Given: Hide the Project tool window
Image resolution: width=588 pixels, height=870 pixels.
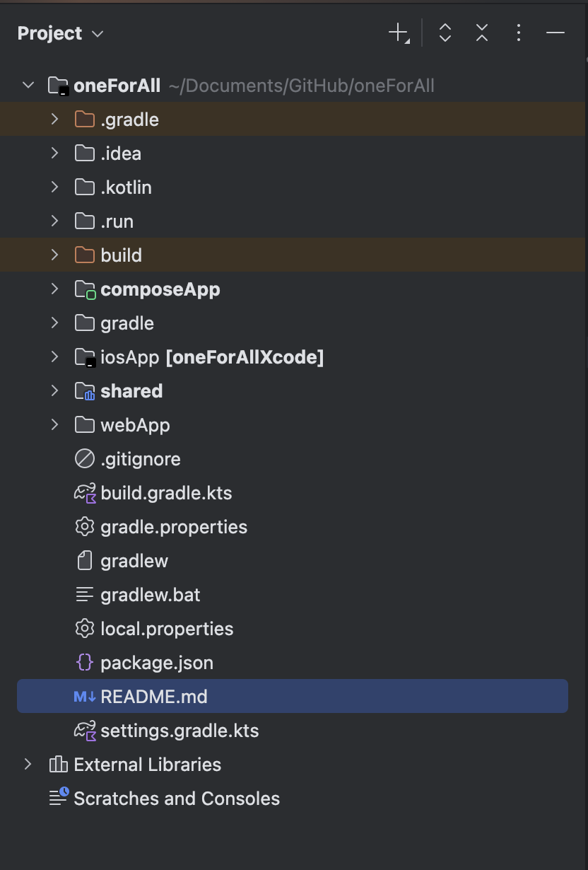Looking at the screenshot, I should [555, 33].
